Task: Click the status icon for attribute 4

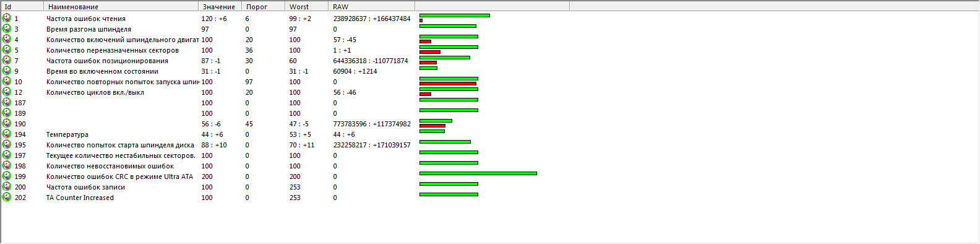Action: pyautogui.click(x=7, y=39)
